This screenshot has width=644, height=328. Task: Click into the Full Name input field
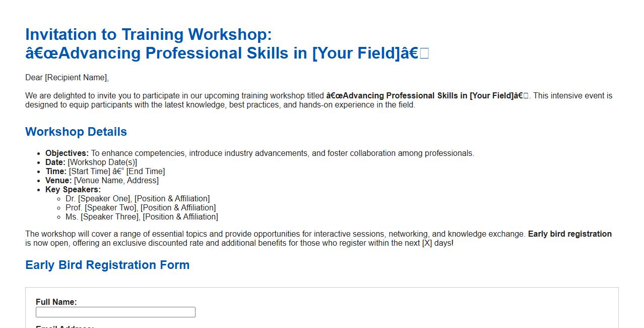(115, 312)
